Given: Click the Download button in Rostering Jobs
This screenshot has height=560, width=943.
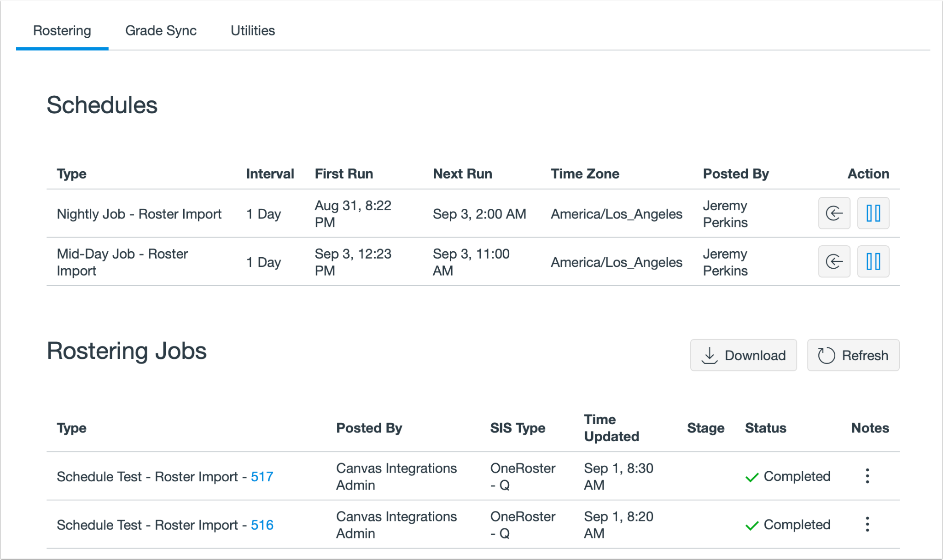Looking at the screenshot, I should pos(743,355).
